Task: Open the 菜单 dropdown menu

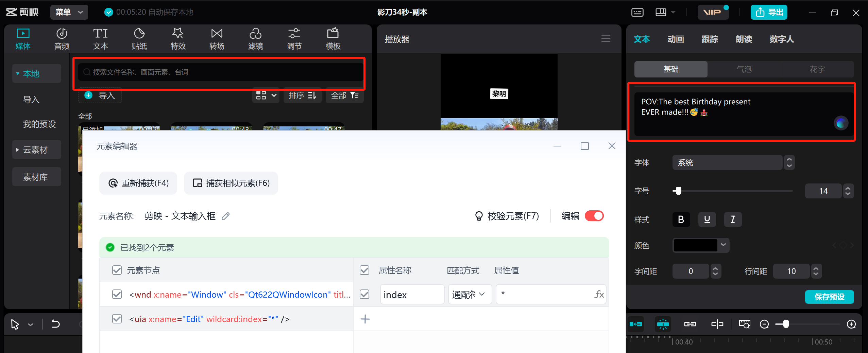Action: (69, 12)
